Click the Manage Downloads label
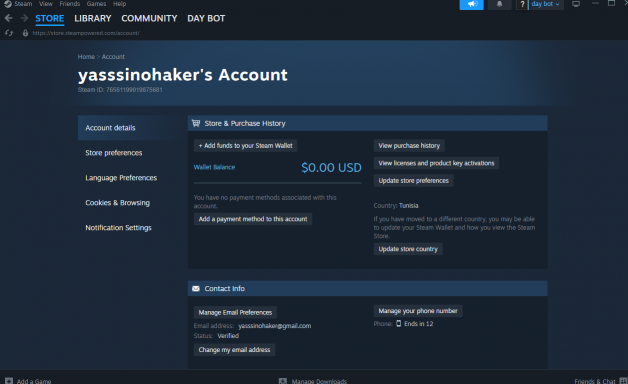Screen dimensions: 628x384 point(319,381)
